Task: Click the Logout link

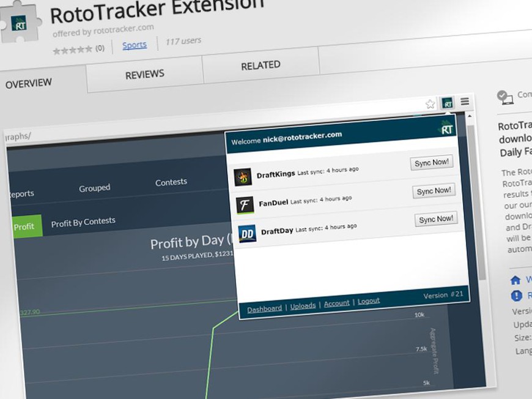Action: point(369,301)
